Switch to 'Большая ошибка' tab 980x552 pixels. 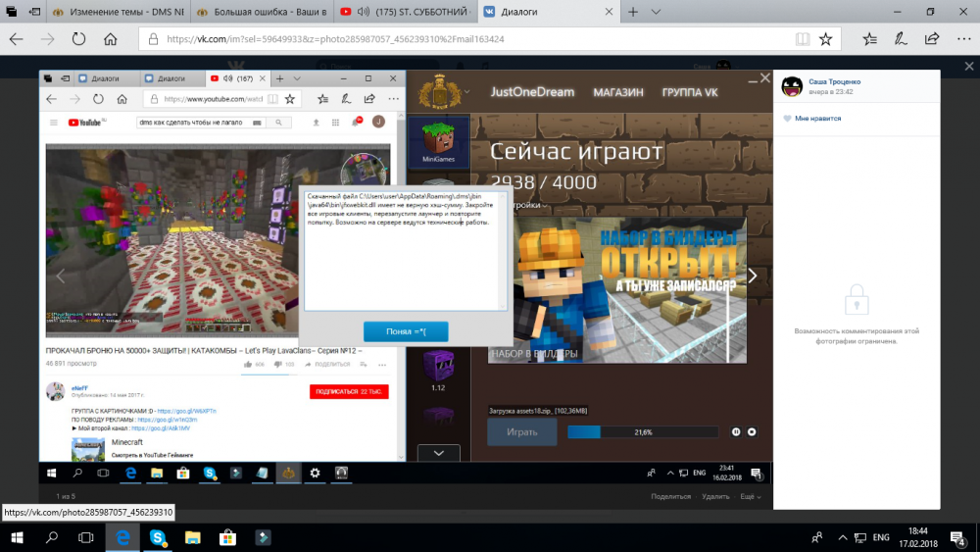coord(262,12)
